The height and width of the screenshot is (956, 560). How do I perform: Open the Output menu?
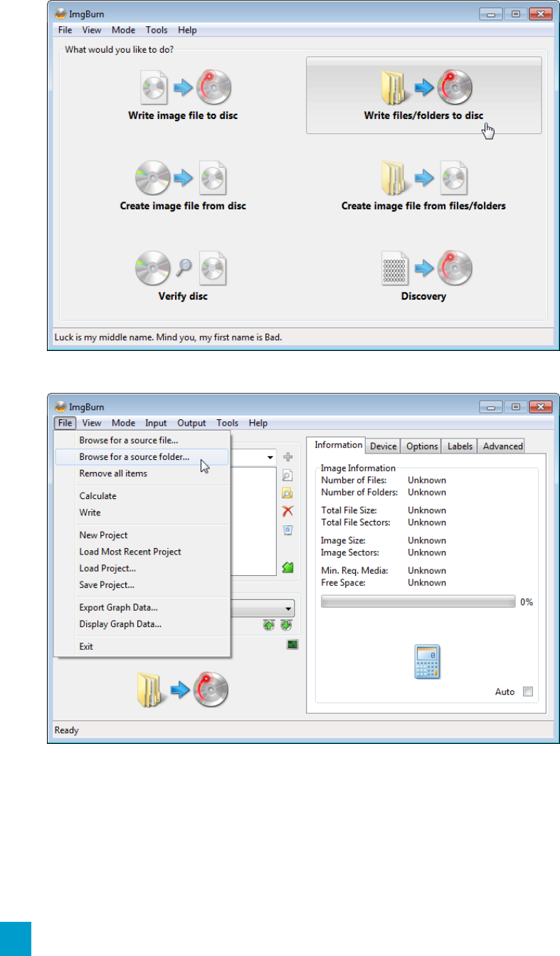pos(191,423)
